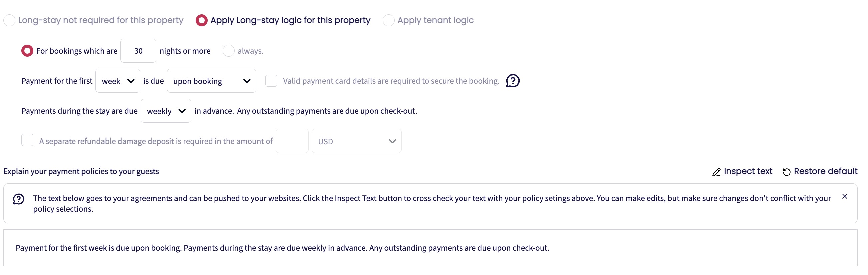Click the nights number field showing 30
This screenshot has height=275, width=868.
(138, 51)
